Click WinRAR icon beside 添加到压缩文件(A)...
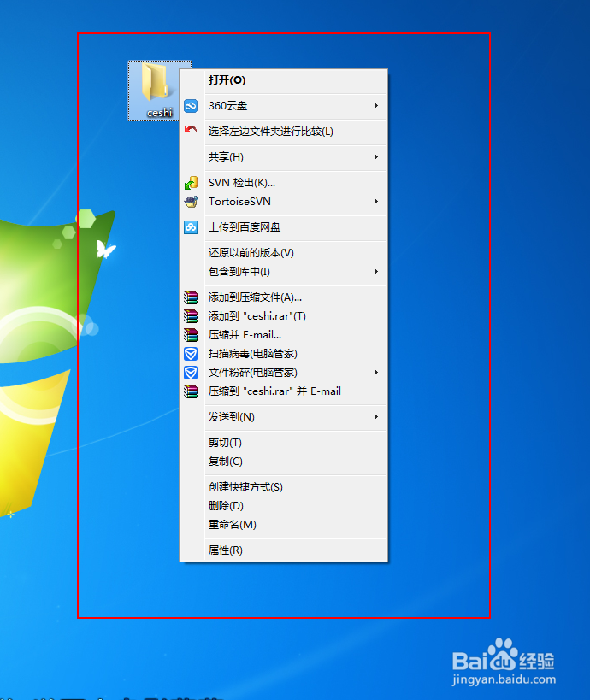 191,297
